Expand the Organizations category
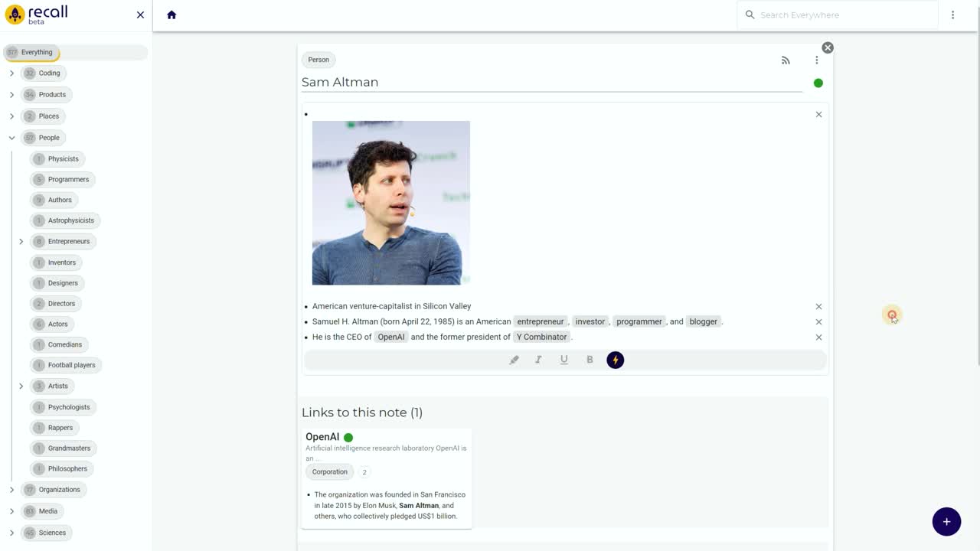Viewport: 980px width, 551px height. point(11,490)
